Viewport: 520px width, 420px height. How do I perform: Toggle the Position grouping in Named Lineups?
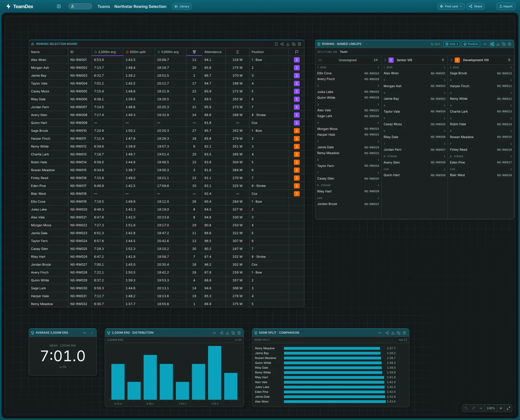[x=471, y=44]
